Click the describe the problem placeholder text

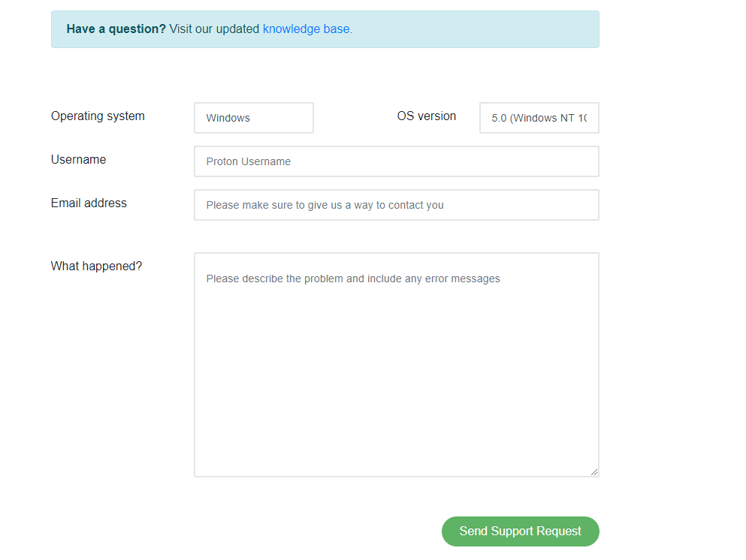[x=353, y=278]
